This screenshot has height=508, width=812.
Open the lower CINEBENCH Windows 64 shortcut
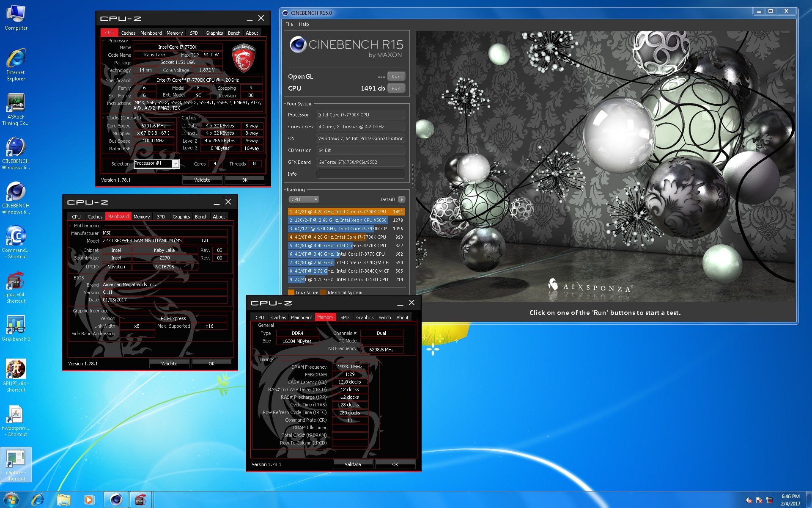(x=16, y=198)
